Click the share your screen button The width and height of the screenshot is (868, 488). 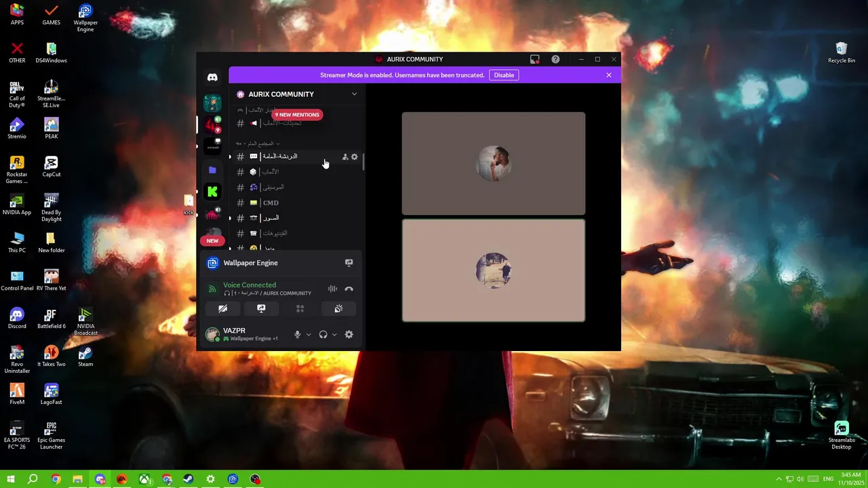tap(261, 308)
